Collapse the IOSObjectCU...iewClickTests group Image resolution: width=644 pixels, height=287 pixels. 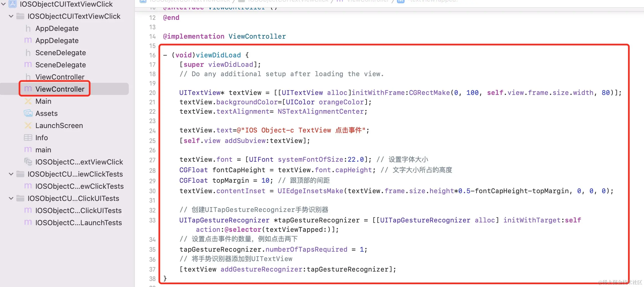point(11,174)
